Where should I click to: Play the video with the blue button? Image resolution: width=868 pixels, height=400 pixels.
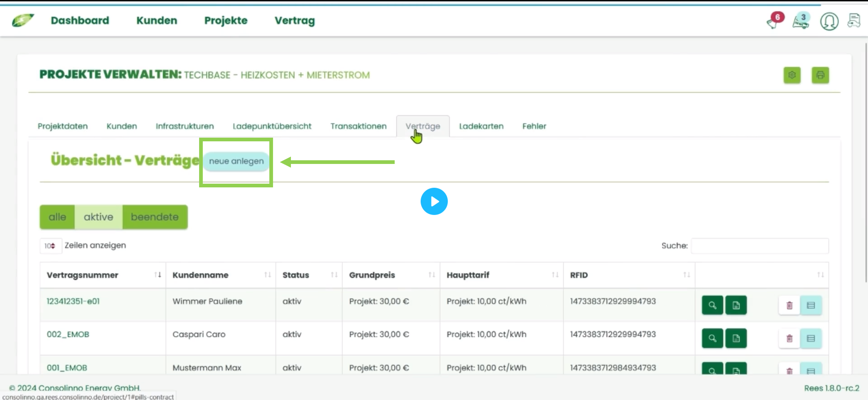pos(434,201)
